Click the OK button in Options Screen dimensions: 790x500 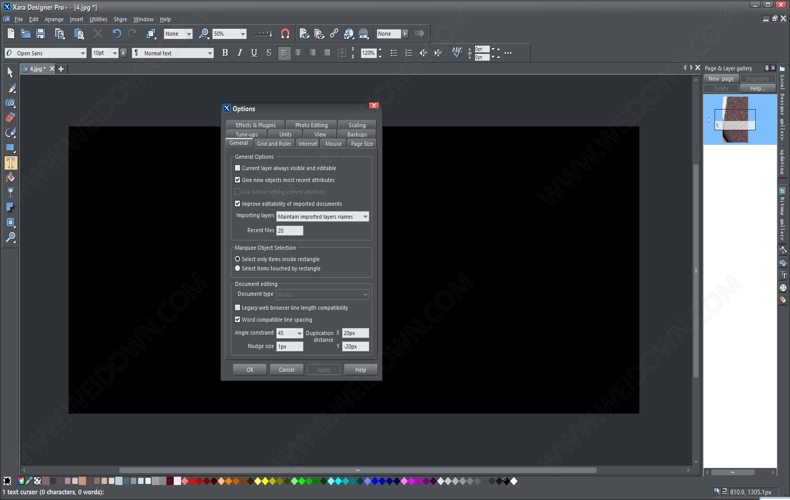tap(249, 370)
